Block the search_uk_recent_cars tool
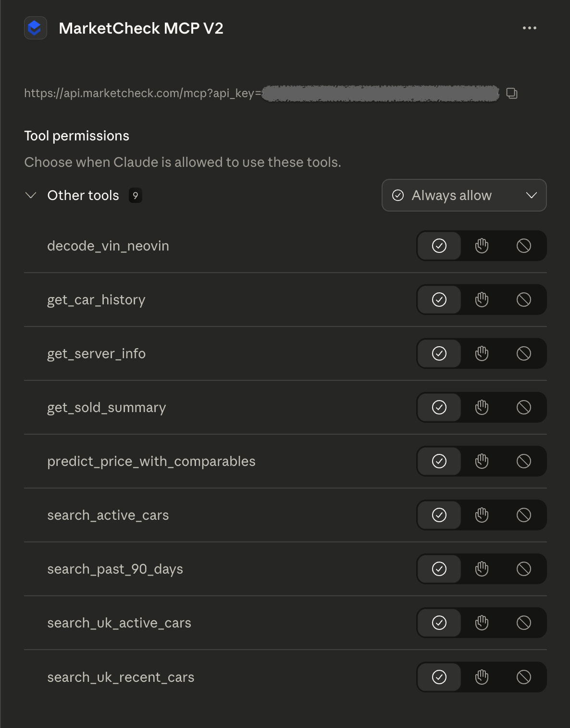570x728 pixels. (x=523, y=677)
